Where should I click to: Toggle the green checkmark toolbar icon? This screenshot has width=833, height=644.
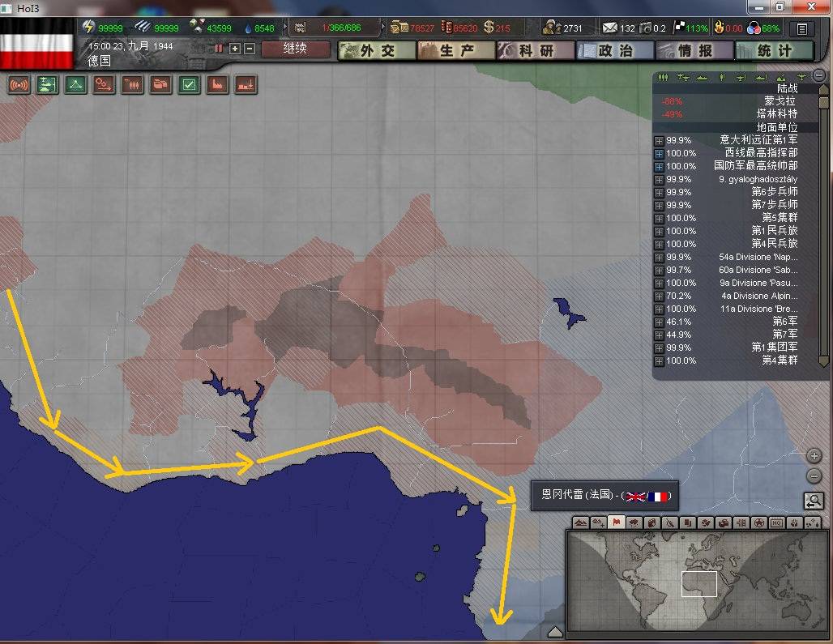189,84
